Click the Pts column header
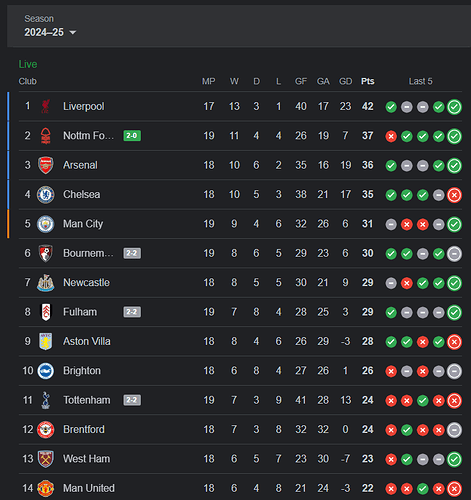471x500 pixels. (x=368, y=81)
